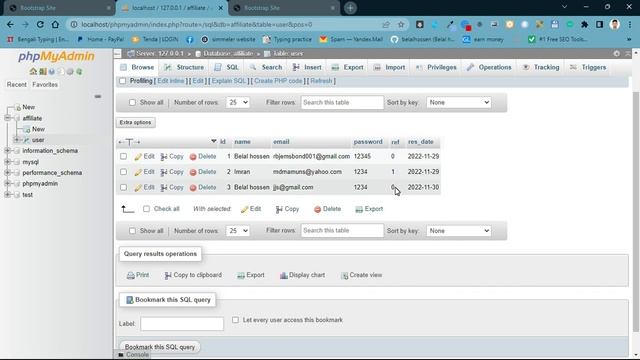The image size is (640, 360).
Task: Click the With selected Export icon
Action: [359, 209]
